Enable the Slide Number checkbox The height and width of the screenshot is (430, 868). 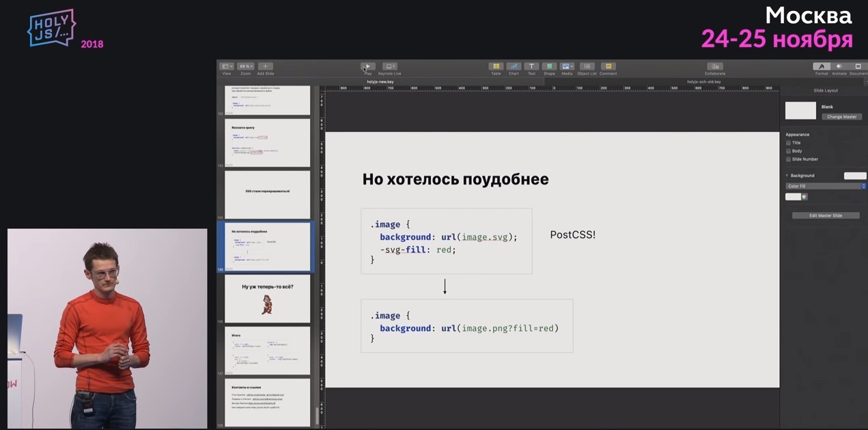tap(788, 159)
